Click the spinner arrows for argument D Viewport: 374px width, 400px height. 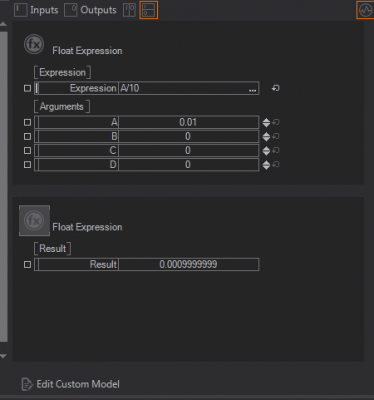pos(266,164)
